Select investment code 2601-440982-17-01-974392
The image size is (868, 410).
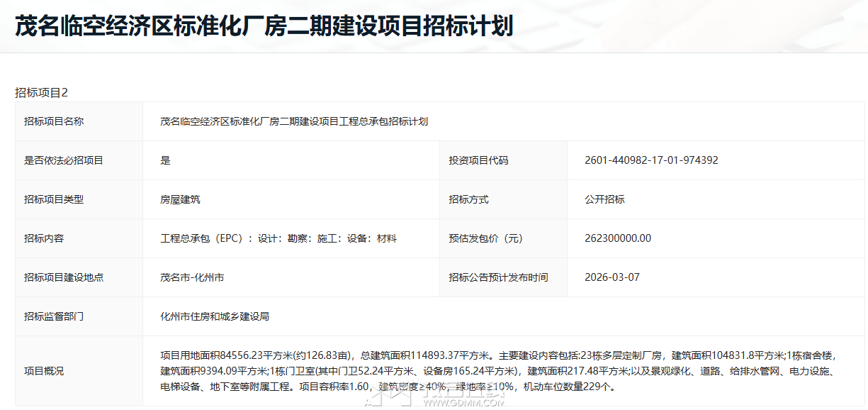click(x=651, y=160)
